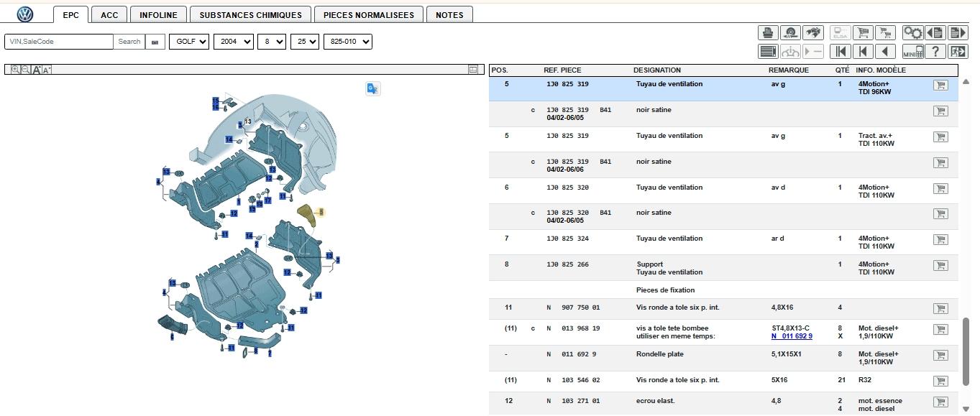This screenshot has width=980, height=416.
Task: Open the GOLF model dropdown
Action: [189, 42]
